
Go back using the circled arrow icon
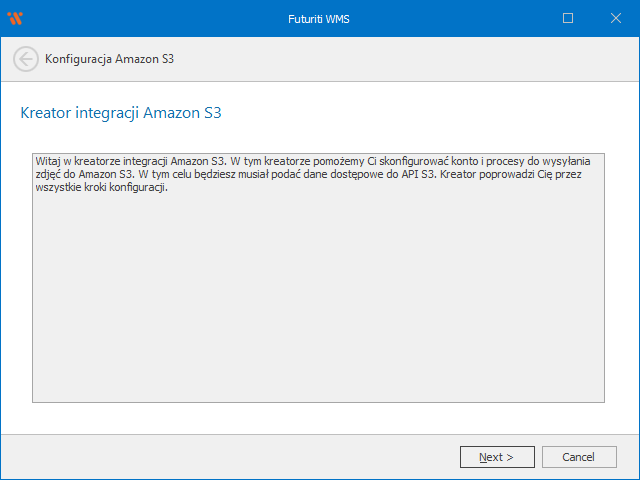pyautogui.click(x=26, y=59)
